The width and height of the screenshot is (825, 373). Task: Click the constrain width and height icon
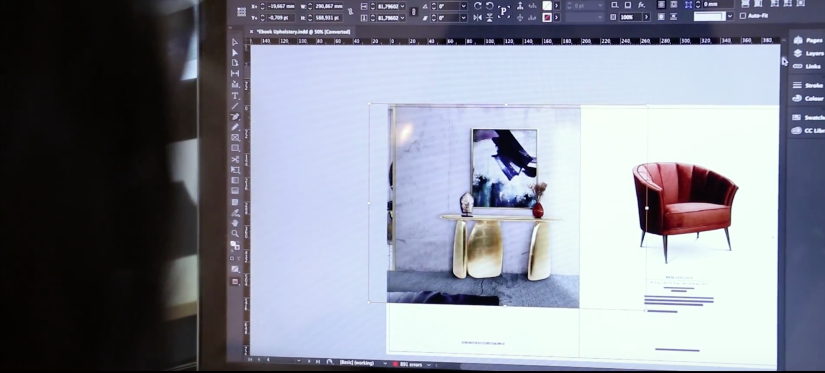(x=349, y=11)
